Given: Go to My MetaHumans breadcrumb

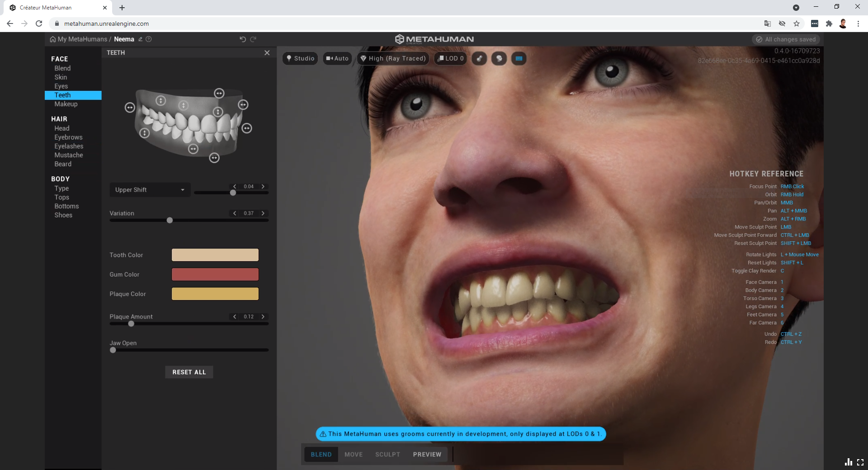Looking at the screenshot, I should [82, 39].
